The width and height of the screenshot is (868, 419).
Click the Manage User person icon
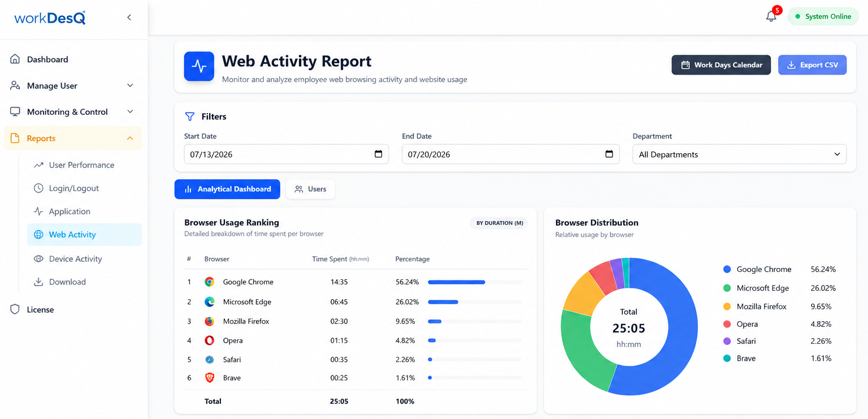(15, 85)
